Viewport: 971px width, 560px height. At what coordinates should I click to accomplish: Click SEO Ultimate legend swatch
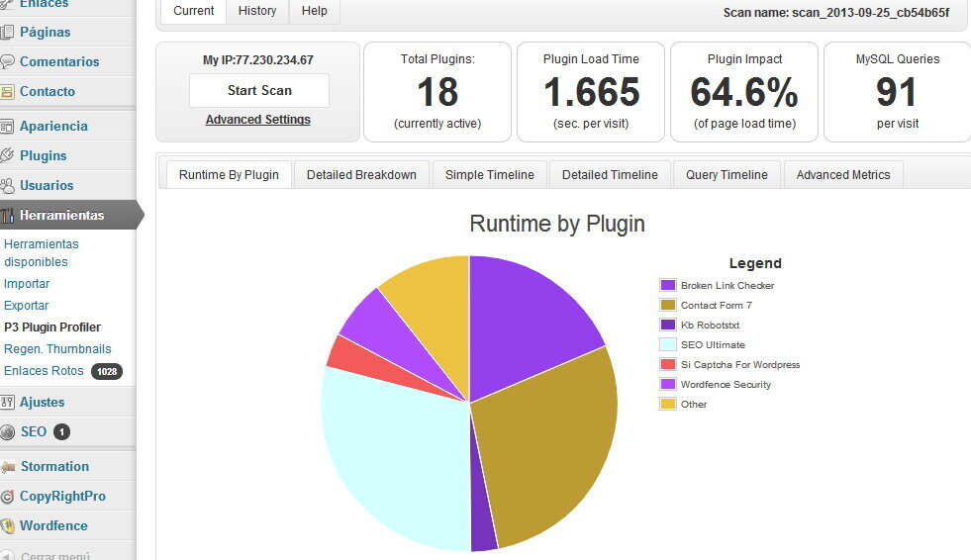[x=667, y=344]
